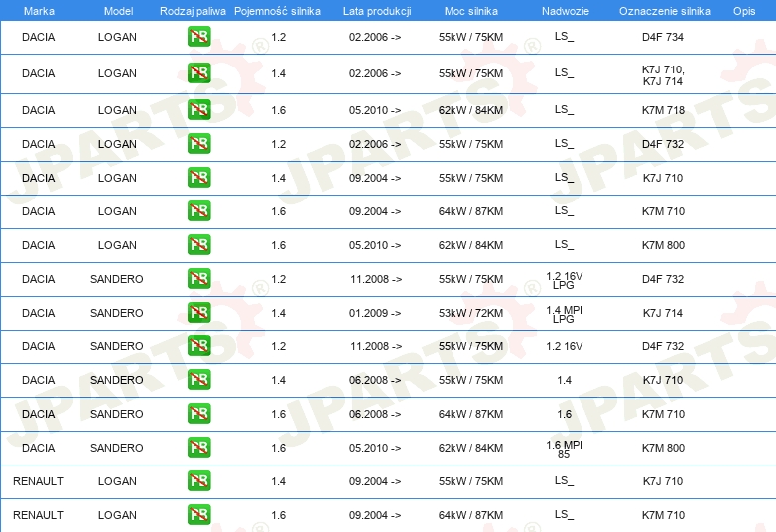Click petrol icon in Dacia Logan 09.2004 1.4 row
Image resolution: width=776 pixels, height=532 pixels.
pyautogui.click(x=198, y=178)
